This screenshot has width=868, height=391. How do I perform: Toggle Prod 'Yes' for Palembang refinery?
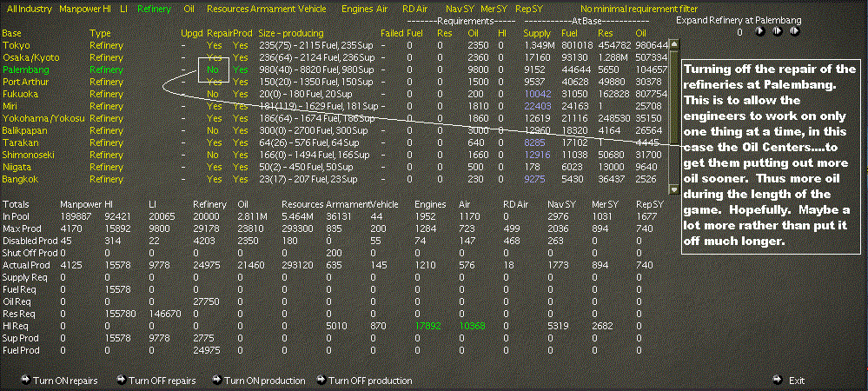tap(241, 70)
